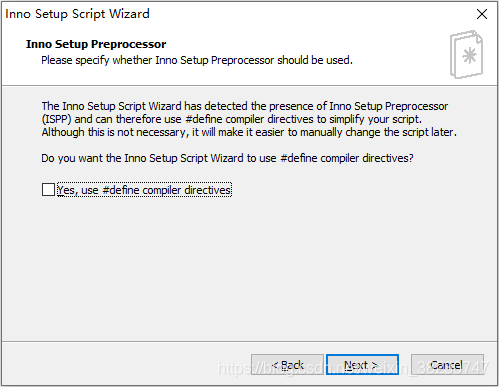The height and width of the screenshot is (387, 499).
Task: Click the asterisk symbol inside the wizard icon
Action: [469, 55]
